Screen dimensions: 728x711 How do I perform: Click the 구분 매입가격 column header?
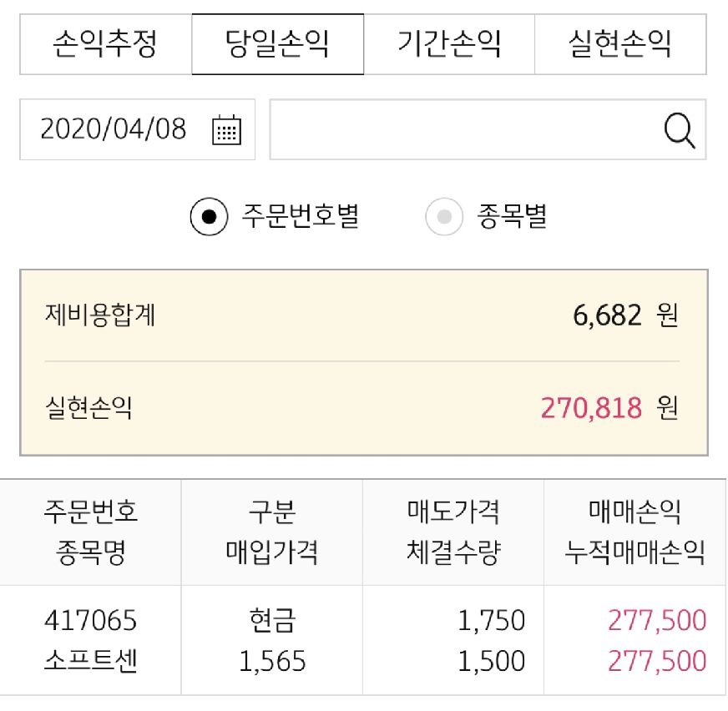[272, 532]
